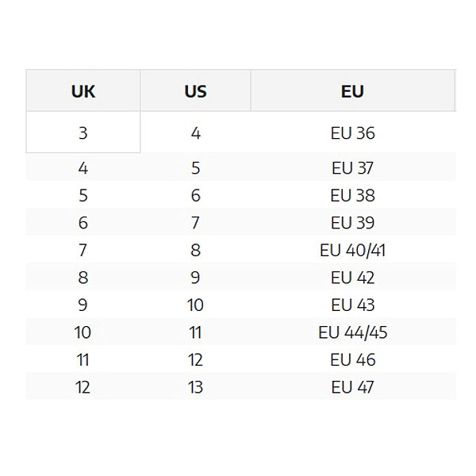Click the EU 38 entry
The height and width of the screenshot is (476, 476).
point(353,195)
